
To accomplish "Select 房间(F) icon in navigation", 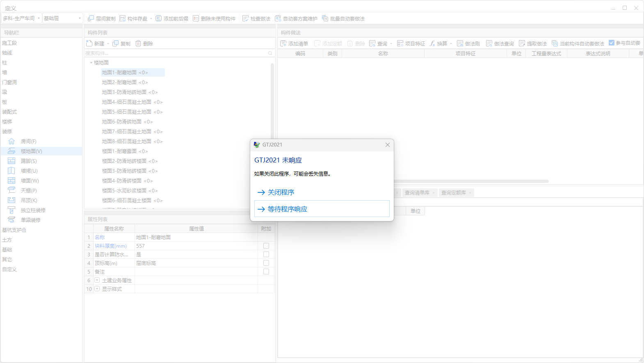I will [11, 141].
